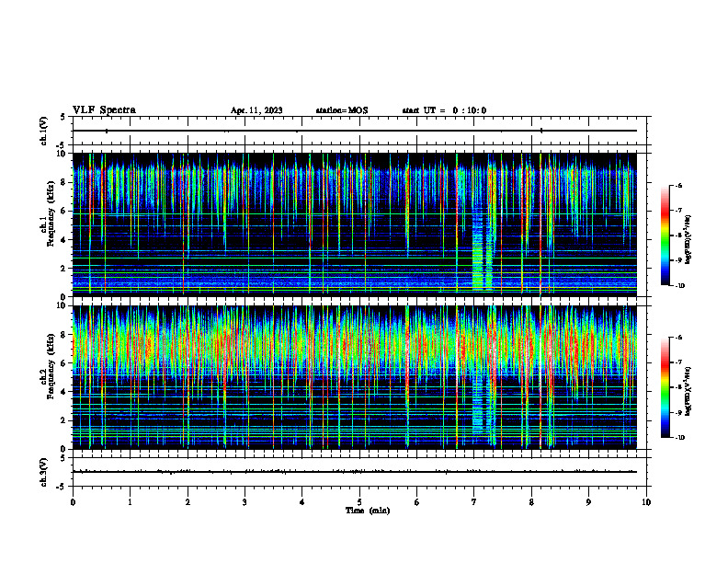Click the "10" frequency tick of ch.1 spectrogram
Screen dimensions: 728x563
click(x=63, y=154)
